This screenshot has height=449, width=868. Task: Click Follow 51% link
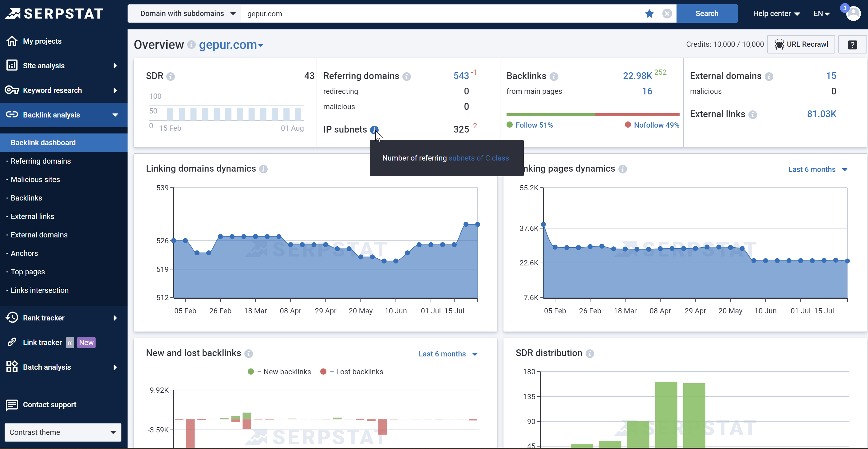pyautogui.click(x=534, y=125)
